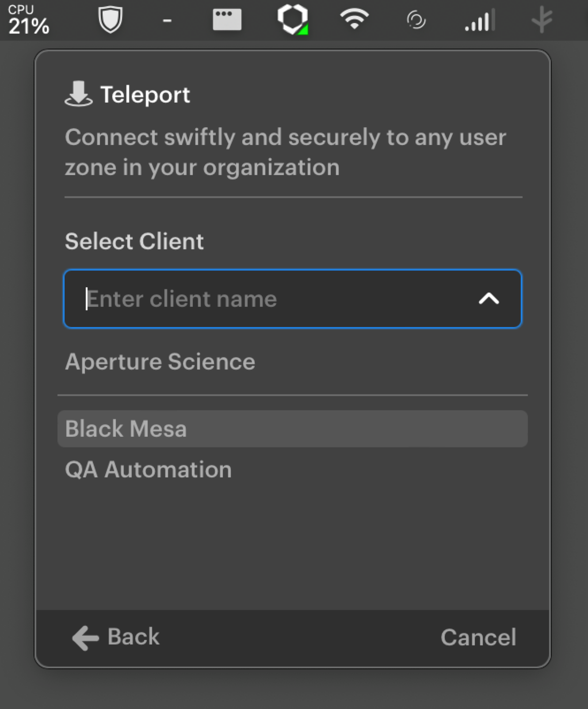Open the hexagon app icon with green badge

[x=293, y=19]
